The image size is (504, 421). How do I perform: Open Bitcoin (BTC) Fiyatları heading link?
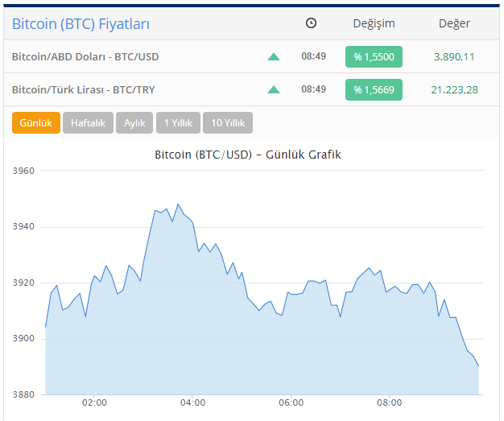tap(81, 24)
